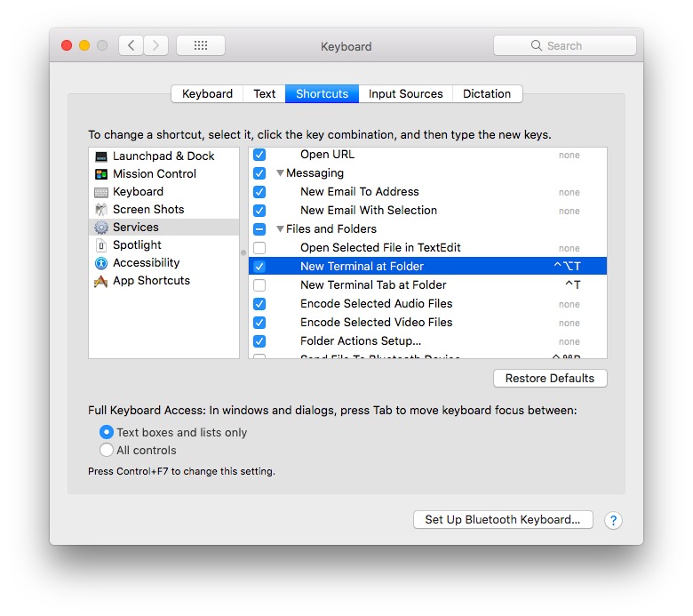The width and height of the screenshot is (693, 616).
Task: Click the Mission Control icon in sidebar
Action: pos(101,174)
